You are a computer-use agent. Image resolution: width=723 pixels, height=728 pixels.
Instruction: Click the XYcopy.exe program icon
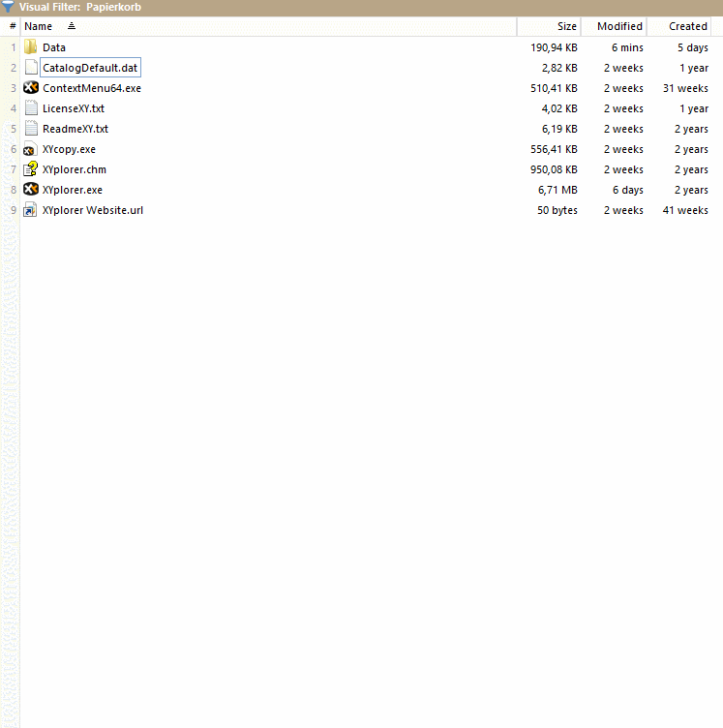(31, 149)
